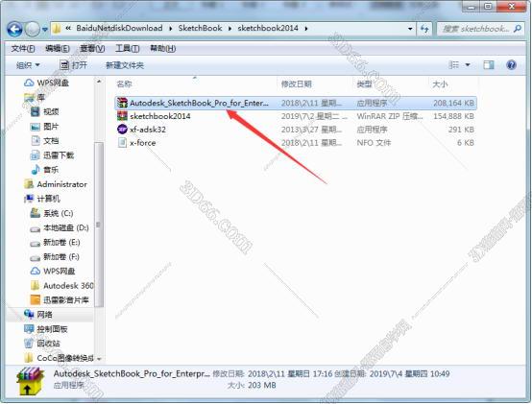Click the 新建文件夹 button
Image resolution: width=532 pixels, height=404 pixels.
coord(125,65)
